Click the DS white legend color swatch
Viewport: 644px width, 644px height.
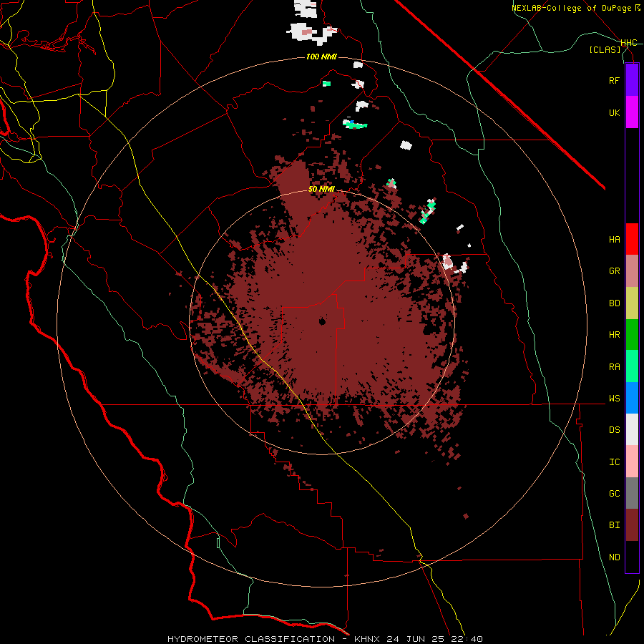pyautogui.click(x=632, y=429)
